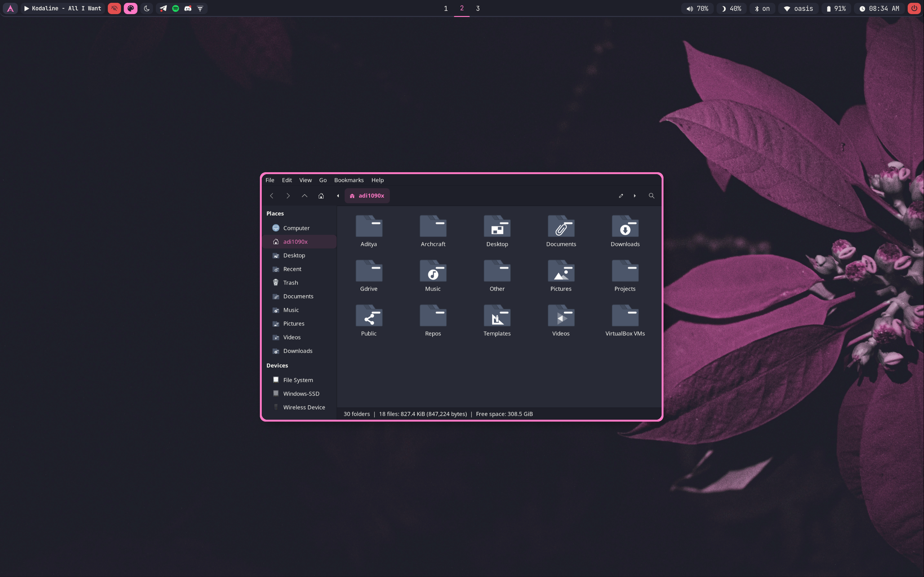Viewport: 924px width, 577px height.
Task: Open the top bar filter menu icon
Action: (200, 8)
